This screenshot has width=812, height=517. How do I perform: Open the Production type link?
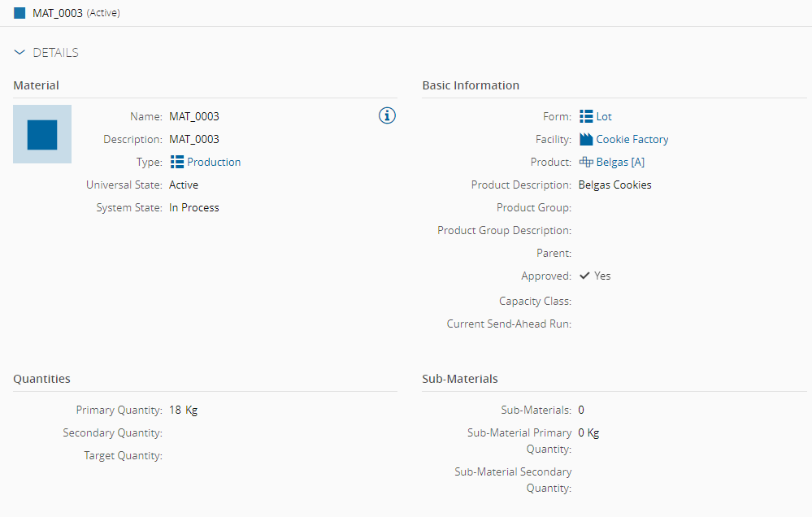(x=214, y=162)
